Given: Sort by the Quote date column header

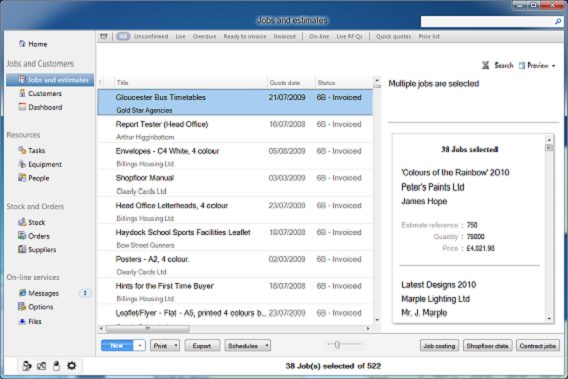Looking at the screenshot, I should pyautogui.click(x=292, y=83).
